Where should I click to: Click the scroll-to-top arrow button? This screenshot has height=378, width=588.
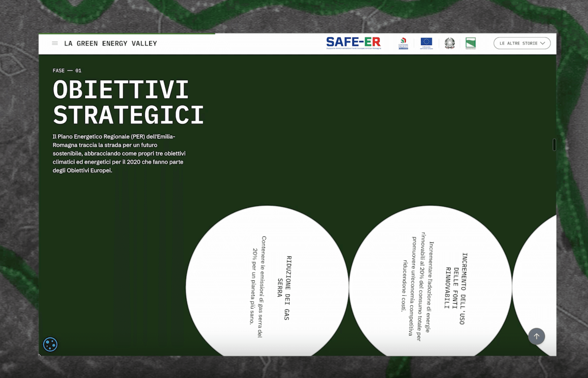[x=536, y=336]
